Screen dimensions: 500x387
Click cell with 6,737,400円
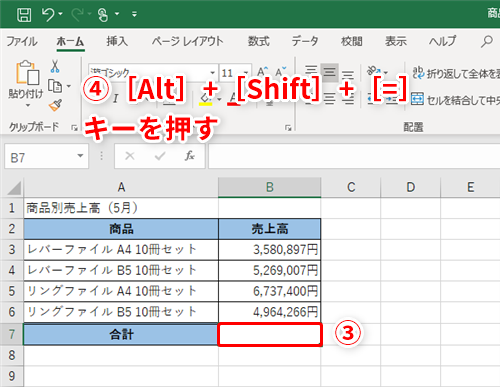coord(270,291)
